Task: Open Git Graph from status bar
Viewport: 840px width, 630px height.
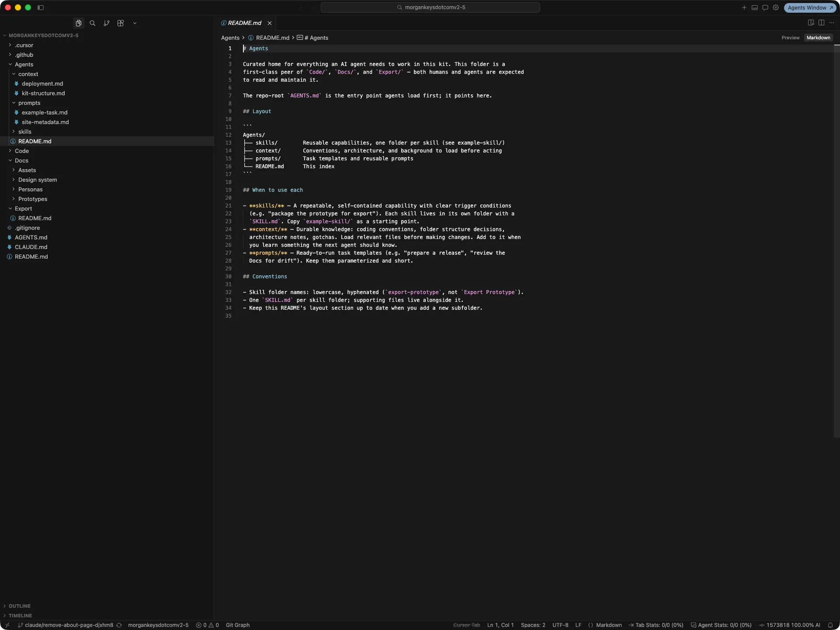Action: tap(238, 625)
